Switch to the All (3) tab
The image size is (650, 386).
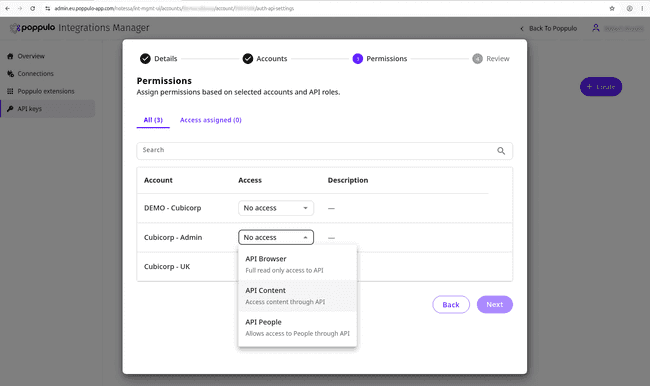point(153,120)
